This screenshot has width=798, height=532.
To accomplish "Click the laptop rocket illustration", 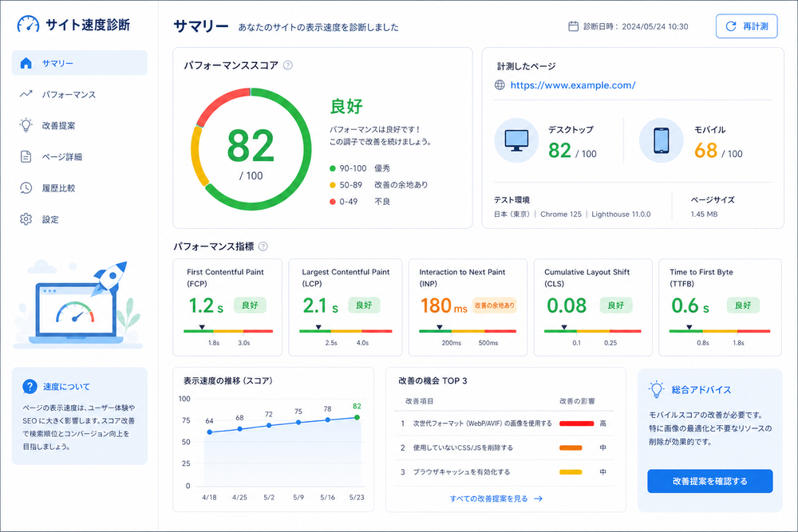I will coord(78,304).
